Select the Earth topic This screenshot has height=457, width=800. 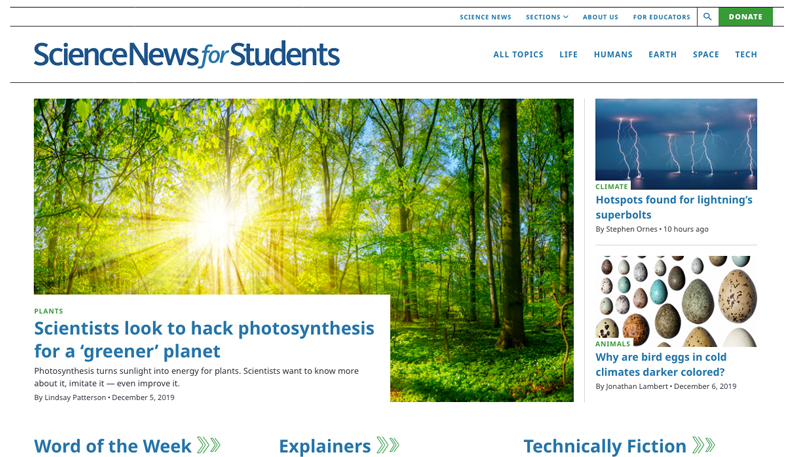(662, 55)
